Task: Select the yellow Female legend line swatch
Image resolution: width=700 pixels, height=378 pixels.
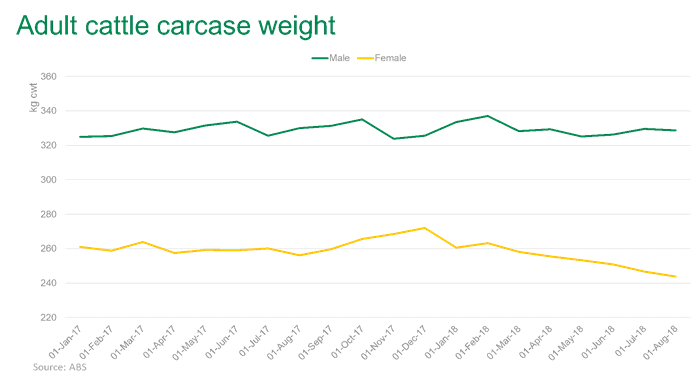Action: 366,58
